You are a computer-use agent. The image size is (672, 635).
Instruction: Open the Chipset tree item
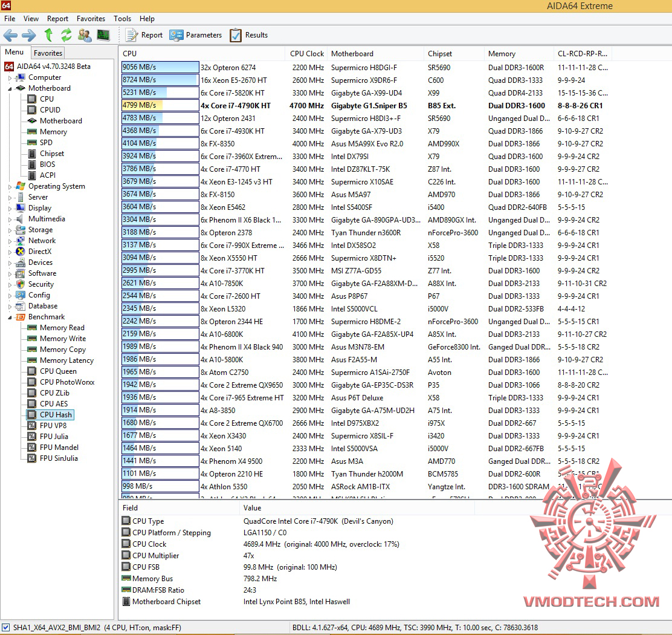pos(52,154)
